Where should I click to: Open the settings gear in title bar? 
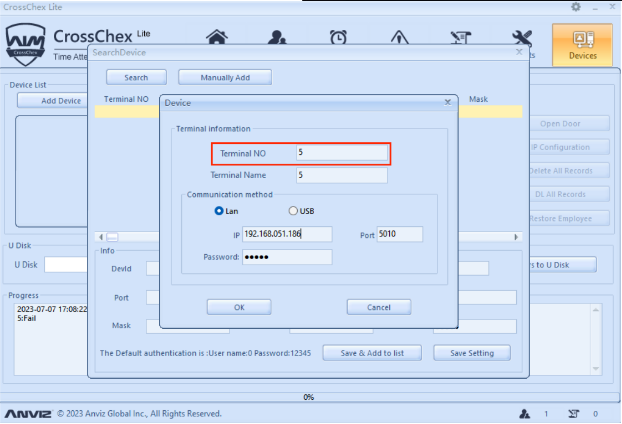click(576, 7)
